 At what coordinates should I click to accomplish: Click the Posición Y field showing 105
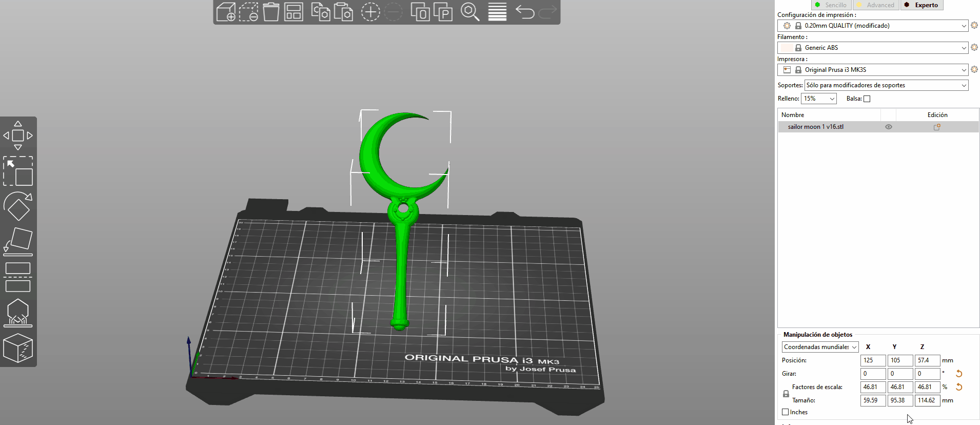click(900, 360)
